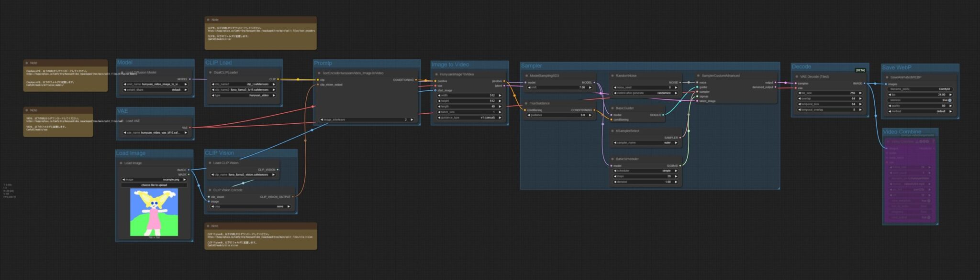
Task: Open the sampler_name dropdown showing euler
Action: [645, 143]
